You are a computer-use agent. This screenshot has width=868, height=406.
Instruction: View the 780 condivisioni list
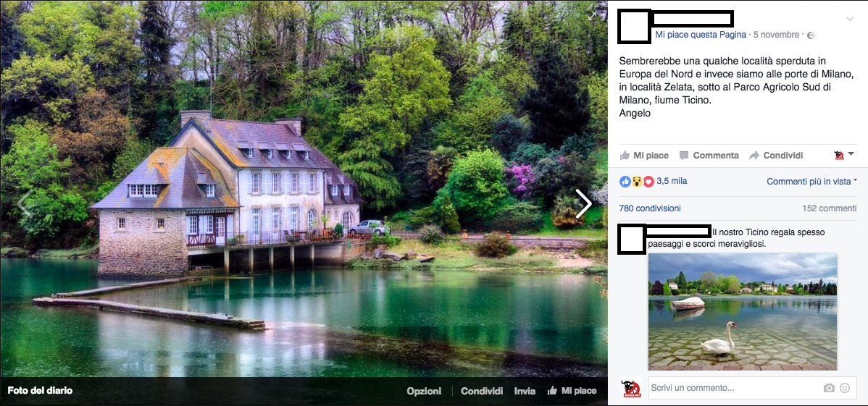pyautogui.click(x=651, y=208)
